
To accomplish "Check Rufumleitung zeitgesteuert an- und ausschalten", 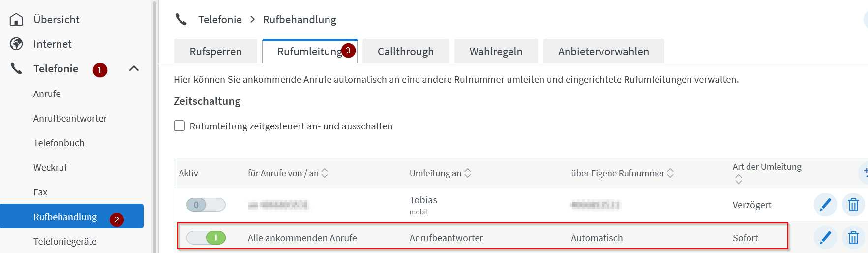I will click(x=180, y=126).
